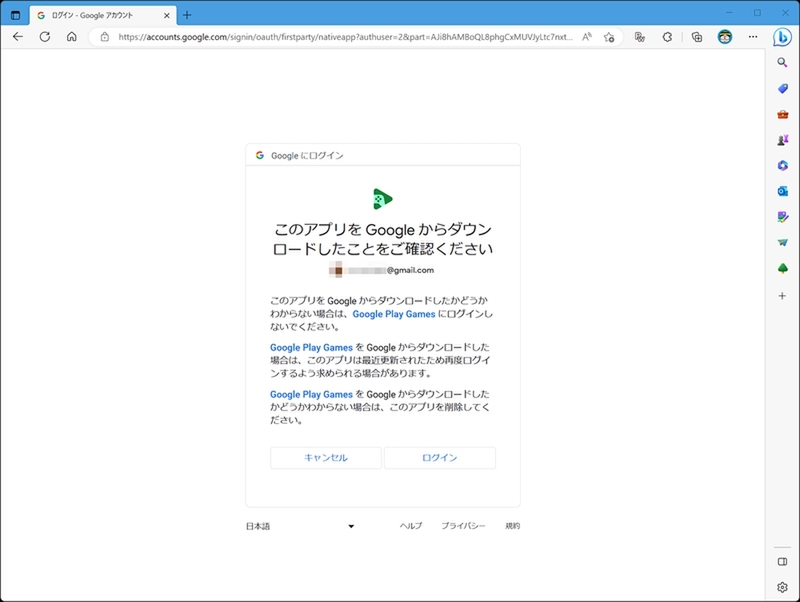Add a sidebar app with the plus icon
The image size is (800, 602).
pos(782,296)
